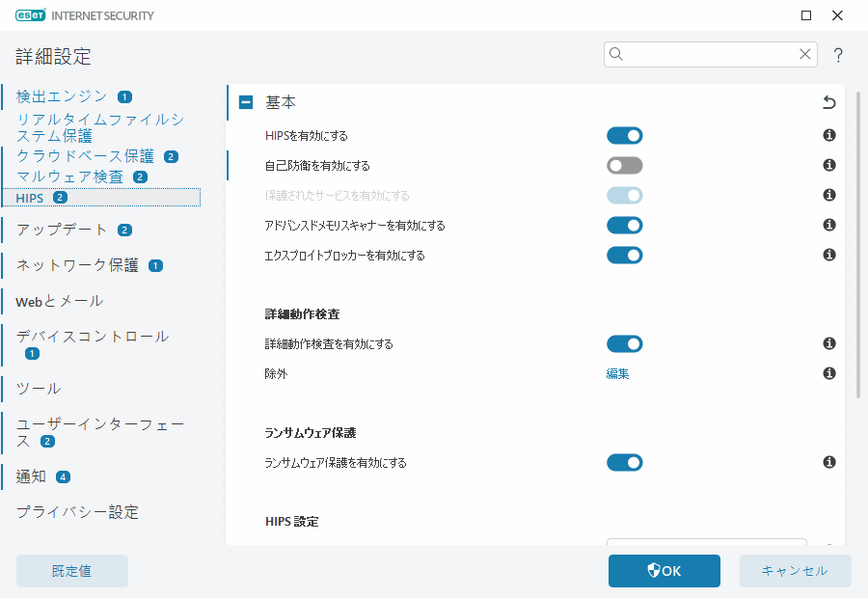This screenshot has width=868, height=598.
Task: Open info icon for アドバンスドメモリスキャナー
Action: pos(828,225)
